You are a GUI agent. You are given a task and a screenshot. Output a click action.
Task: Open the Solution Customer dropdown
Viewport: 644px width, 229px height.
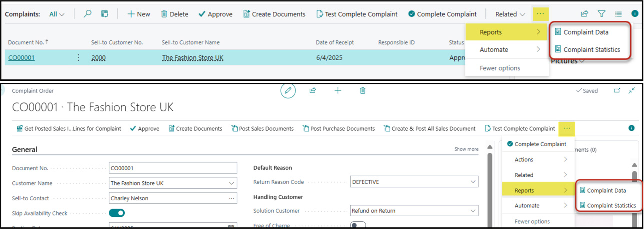coord(472,211)
